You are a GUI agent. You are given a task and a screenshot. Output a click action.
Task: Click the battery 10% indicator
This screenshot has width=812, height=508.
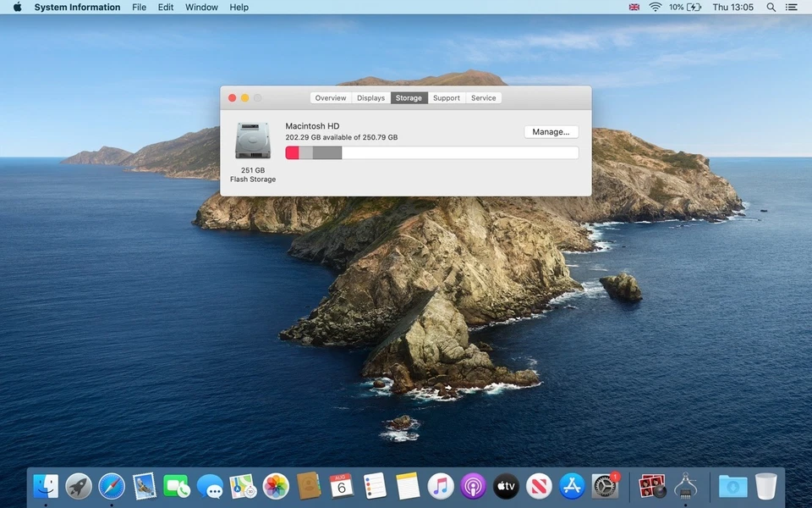coord(684,8)
